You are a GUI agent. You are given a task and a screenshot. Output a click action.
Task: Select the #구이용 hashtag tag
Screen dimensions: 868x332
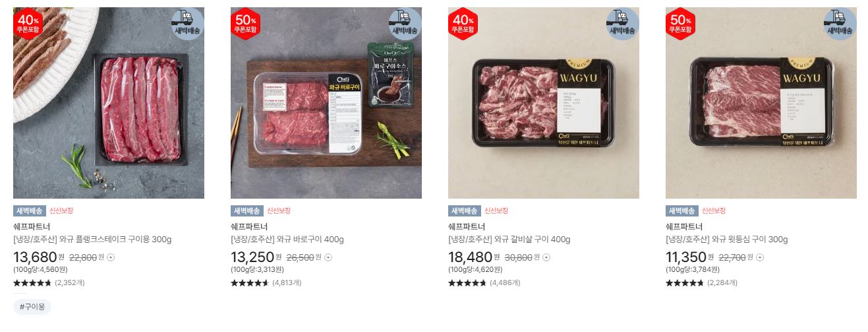tap(32, 307)
